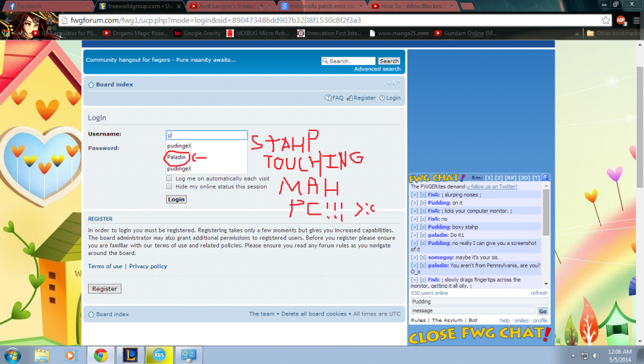The image size is (644, 364).
Task: Change font size with the A icon
Action: click(393, 84)
